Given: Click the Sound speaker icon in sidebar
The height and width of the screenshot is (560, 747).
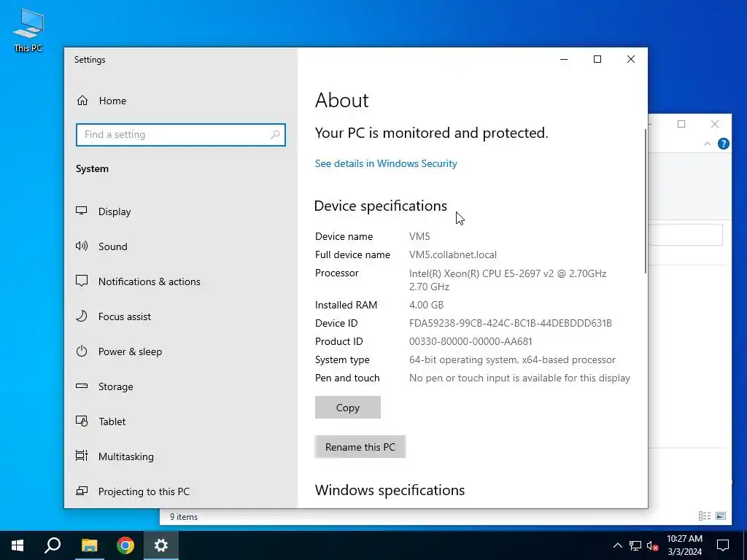Looking at the screenshot, I should [82, 246].
